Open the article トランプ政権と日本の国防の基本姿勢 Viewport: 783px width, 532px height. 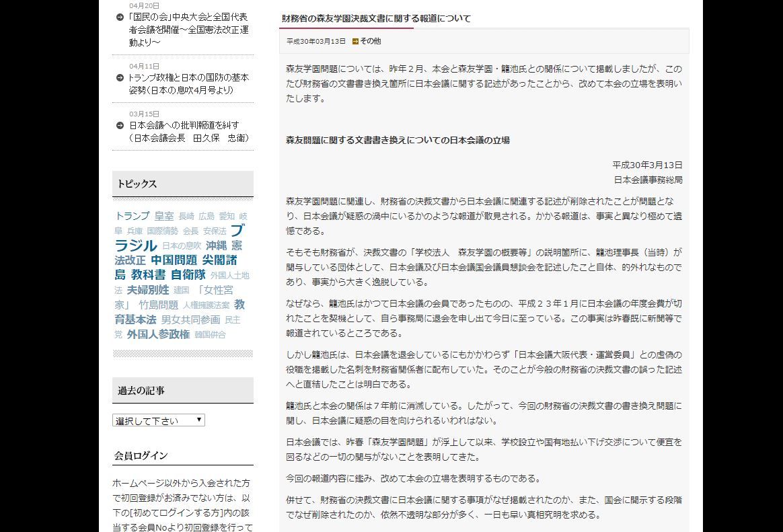pyautogui.click(x=188, y=84)
